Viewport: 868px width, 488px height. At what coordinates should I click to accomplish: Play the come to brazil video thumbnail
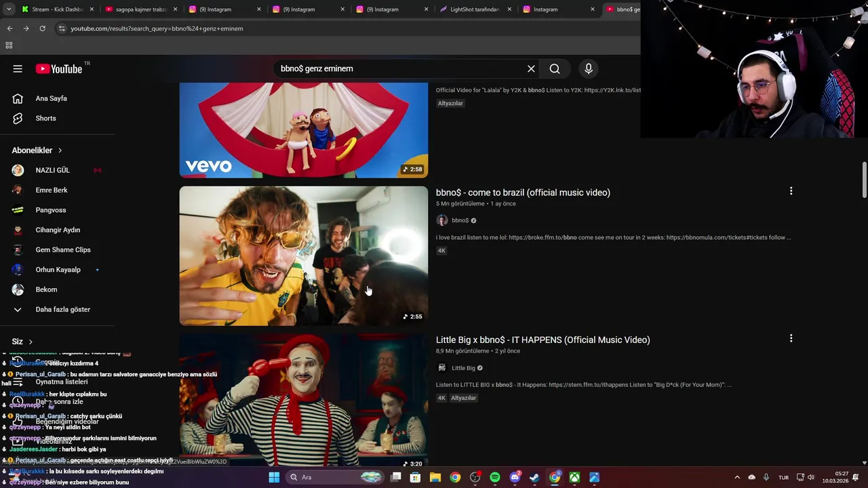point(304,256)
